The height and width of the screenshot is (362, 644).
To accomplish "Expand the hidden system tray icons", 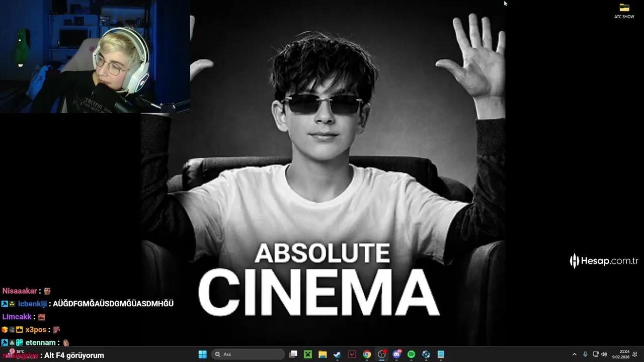I will (x=574, y=354).
